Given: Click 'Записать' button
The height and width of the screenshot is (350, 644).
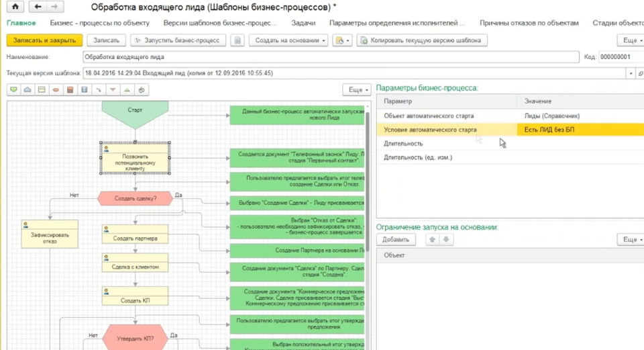Looking at the screenshot, I should 107,40.
